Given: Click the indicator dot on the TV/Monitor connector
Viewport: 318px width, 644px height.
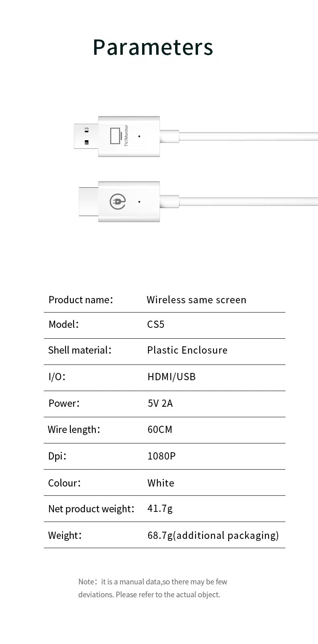Looking at the screenshot, I should tap(139, 136).
